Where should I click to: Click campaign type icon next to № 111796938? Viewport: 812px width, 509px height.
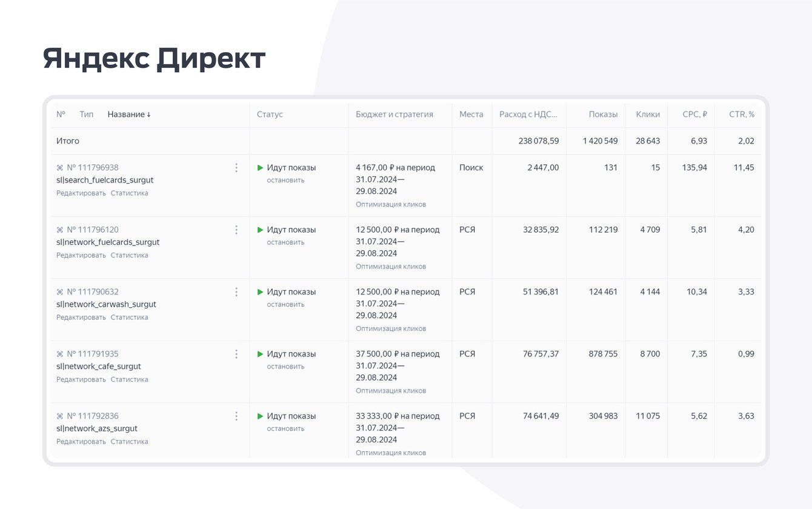coord(60,168)
